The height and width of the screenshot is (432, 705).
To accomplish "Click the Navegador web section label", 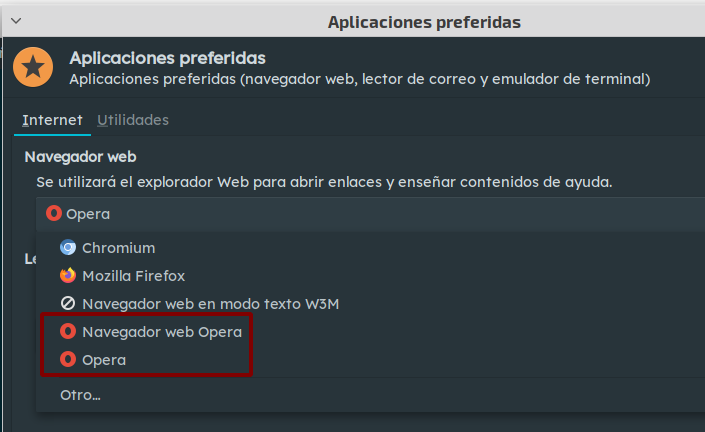I will 80,157.
